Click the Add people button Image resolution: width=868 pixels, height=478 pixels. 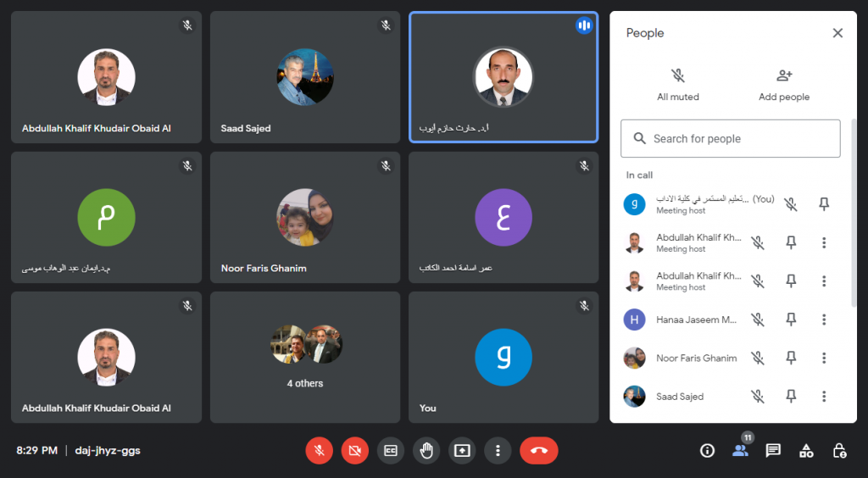[784, 85]
